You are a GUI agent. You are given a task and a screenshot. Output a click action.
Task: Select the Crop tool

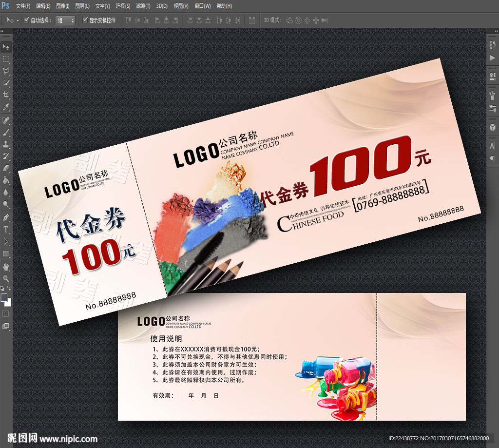[6, 95]
